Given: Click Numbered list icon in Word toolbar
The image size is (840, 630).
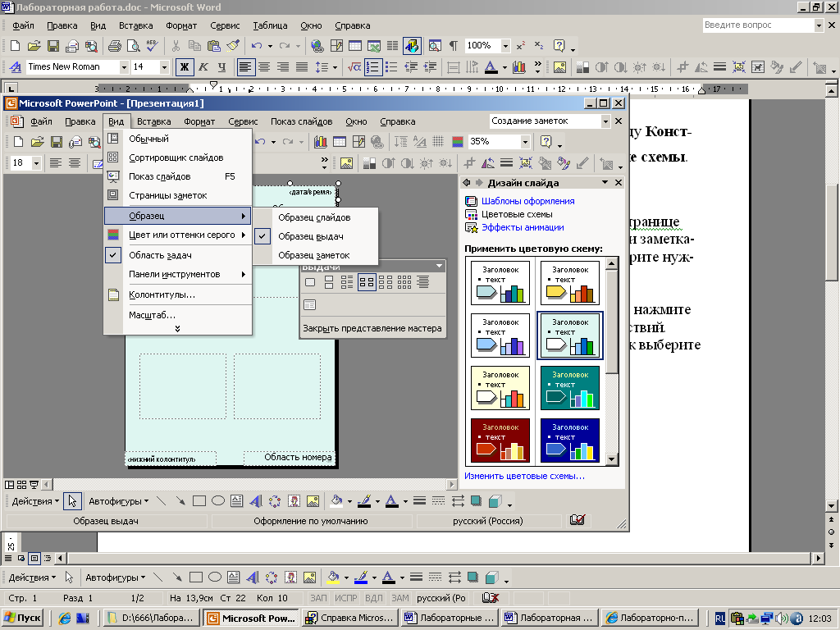Looking at the screenshot, I should (372, 67).
